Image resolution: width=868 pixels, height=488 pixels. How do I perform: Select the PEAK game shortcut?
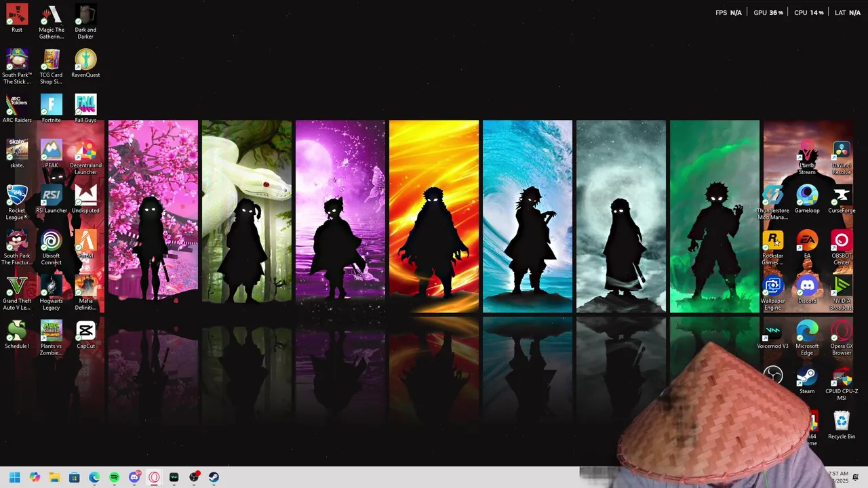pyautogui.click(x=52, y=154)
